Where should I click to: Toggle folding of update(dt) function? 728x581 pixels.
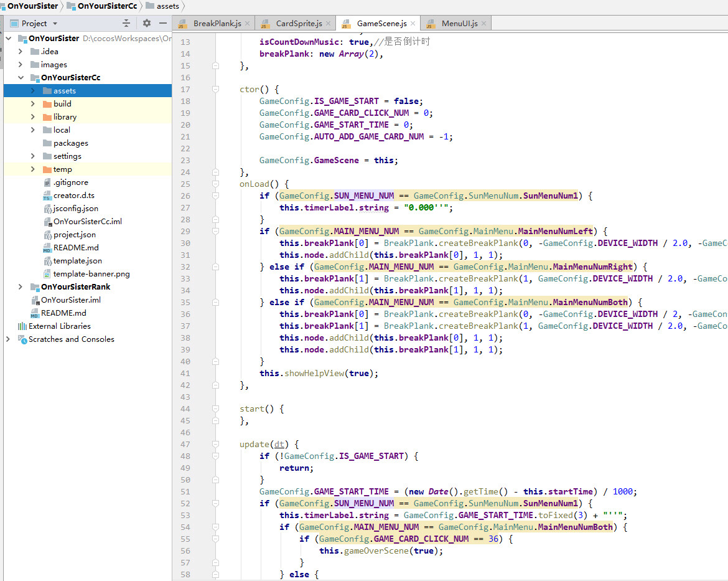coord(216,444)
